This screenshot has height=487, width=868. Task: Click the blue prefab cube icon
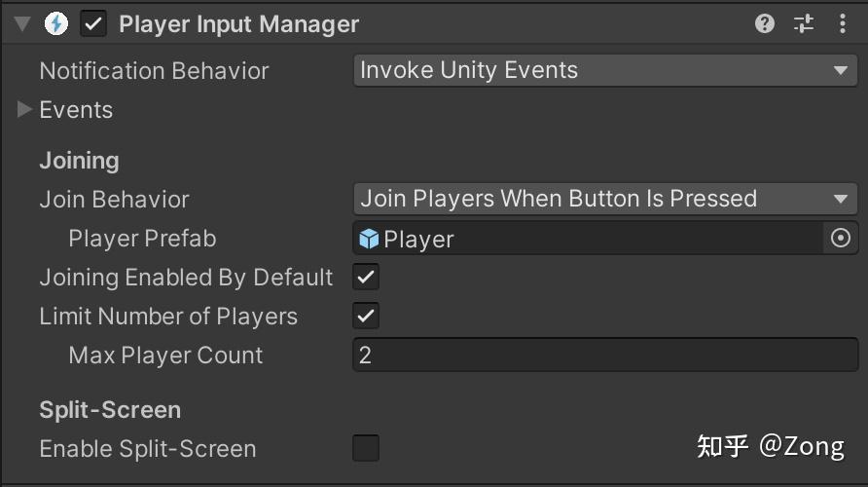pyautogui.click(x=369, y=239)
